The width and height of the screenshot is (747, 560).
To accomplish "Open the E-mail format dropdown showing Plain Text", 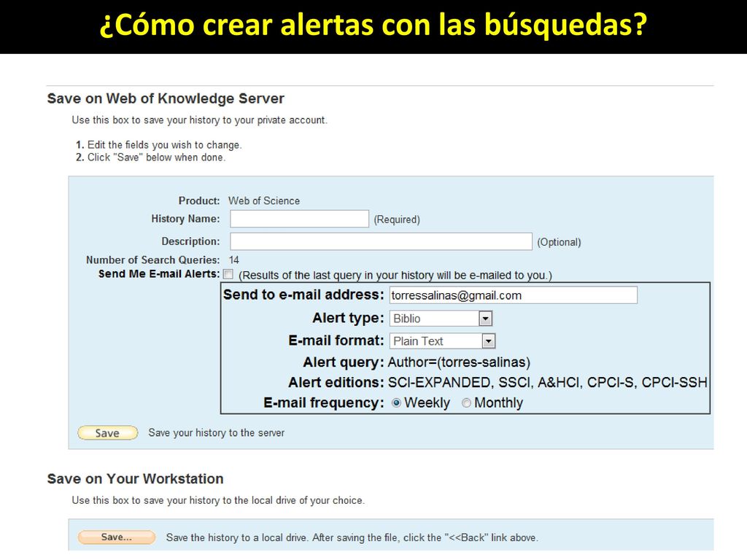I will click(x=443, y=341).
